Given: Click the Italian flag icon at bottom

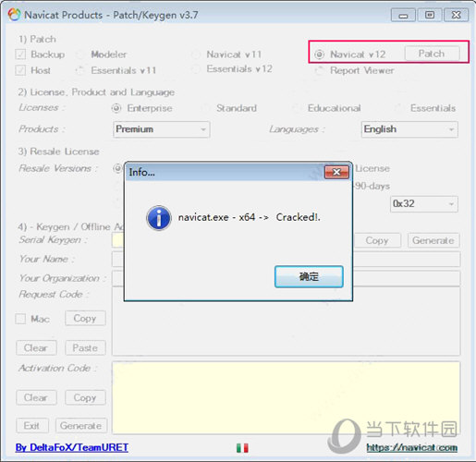Looking at the screenshot, I should 242,448.
